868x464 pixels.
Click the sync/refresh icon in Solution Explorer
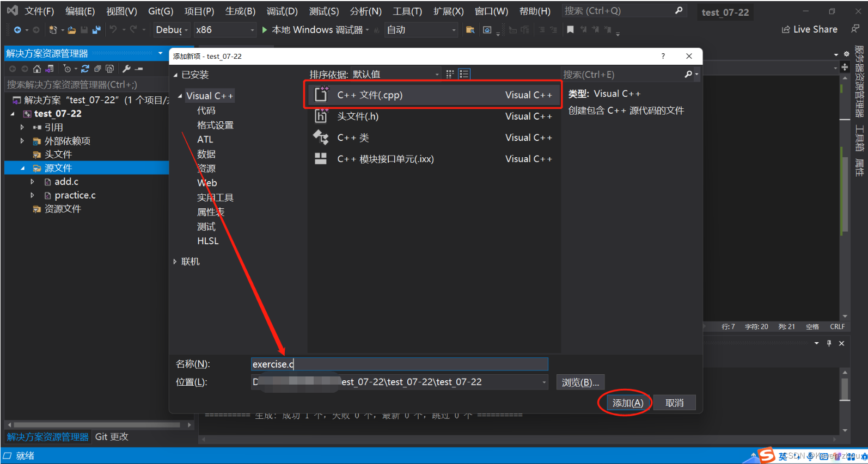85,69
